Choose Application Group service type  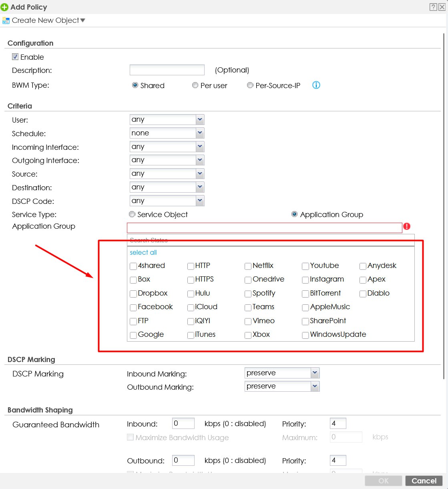point(294,214)
